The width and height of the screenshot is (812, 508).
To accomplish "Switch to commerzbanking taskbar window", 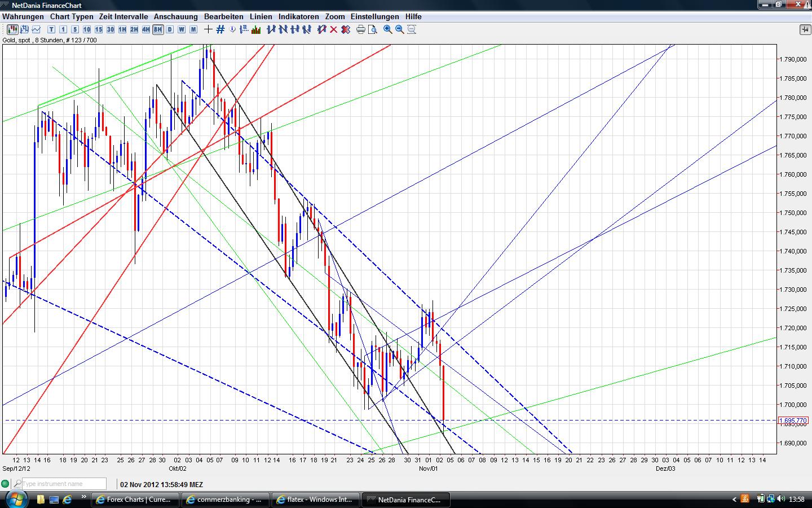I will pyautogui.click(x=225, y=500).
